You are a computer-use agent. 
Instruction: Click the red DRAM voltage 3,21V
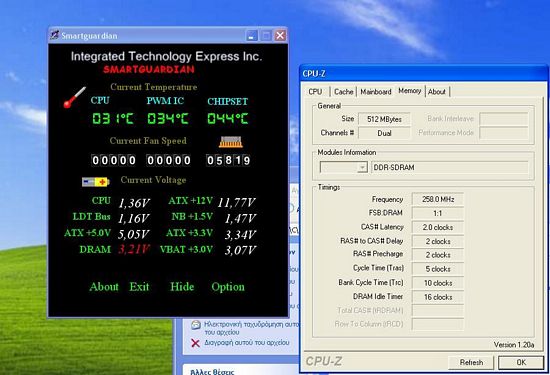134,249
